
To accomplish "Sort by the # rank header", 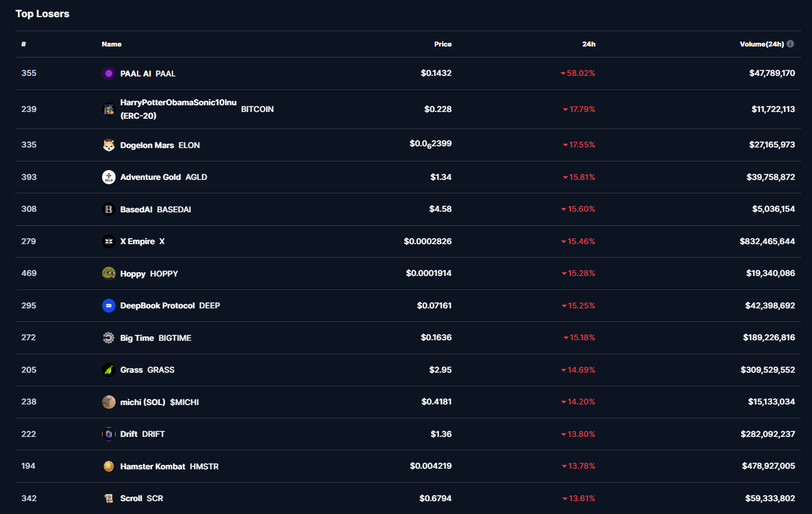I will point(23,44).
